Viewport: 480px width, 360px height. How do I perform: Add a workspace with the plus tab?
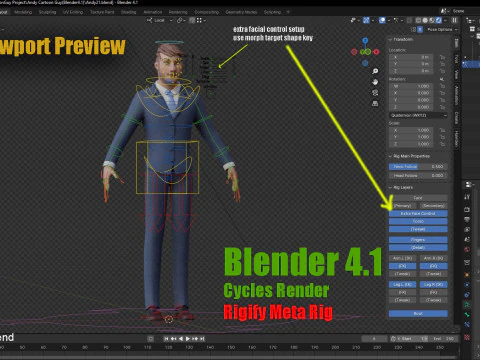(x=288, y=12)
